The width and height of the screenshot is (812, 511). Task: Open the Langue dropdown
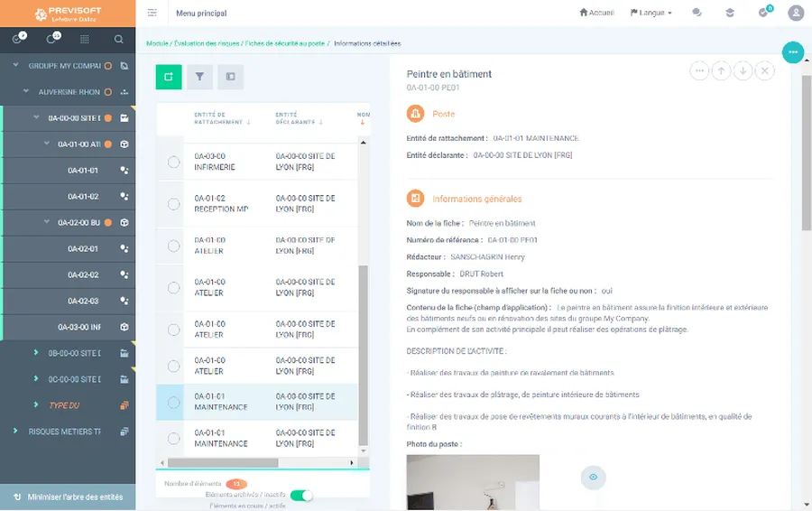pos(651,13)
